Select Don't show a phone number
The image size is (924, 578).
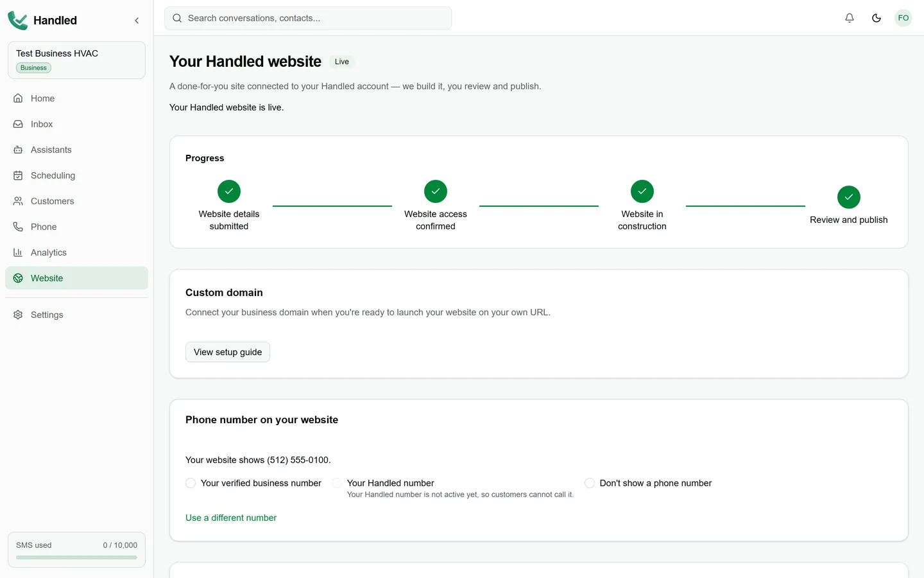pos(590,483)
